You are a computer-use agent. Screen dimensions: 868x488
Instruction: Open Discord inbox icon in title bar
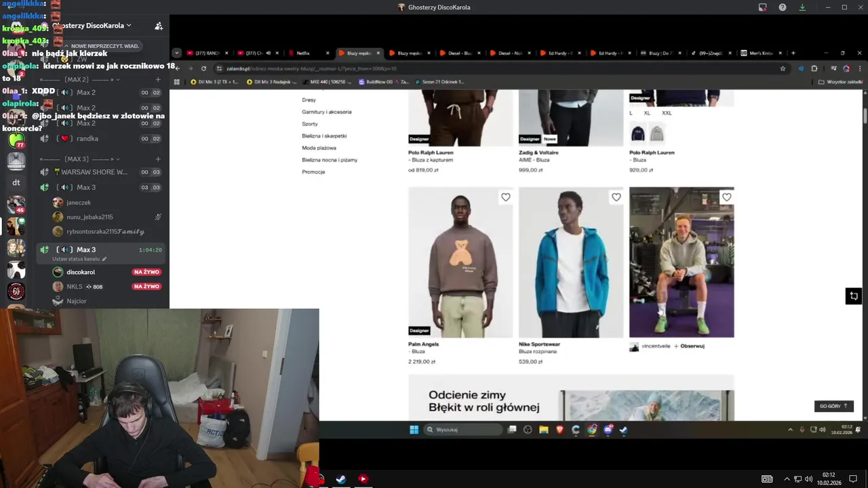tap(763, 7)
